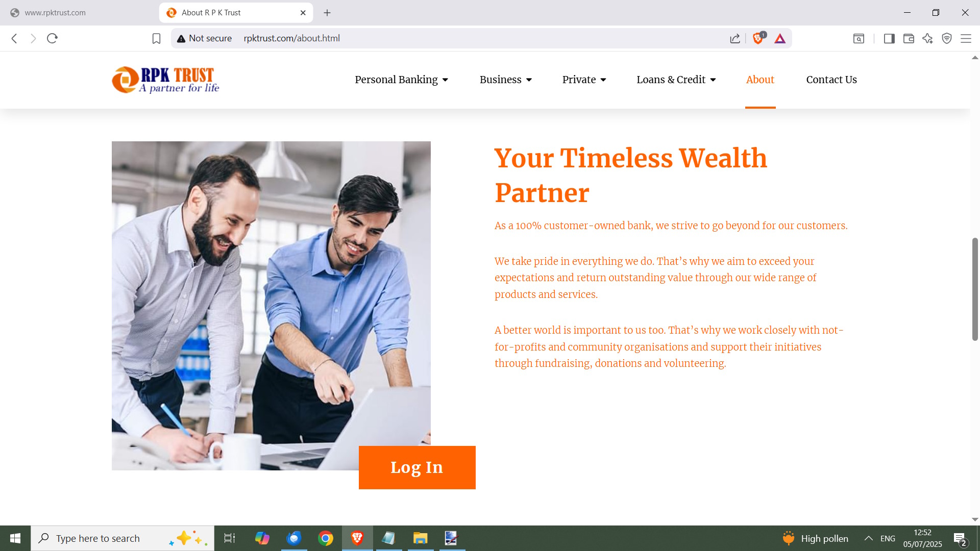Click the RPK Trust logo
The width and height of the screenshot is (980, 551).
tap(165, 80)
